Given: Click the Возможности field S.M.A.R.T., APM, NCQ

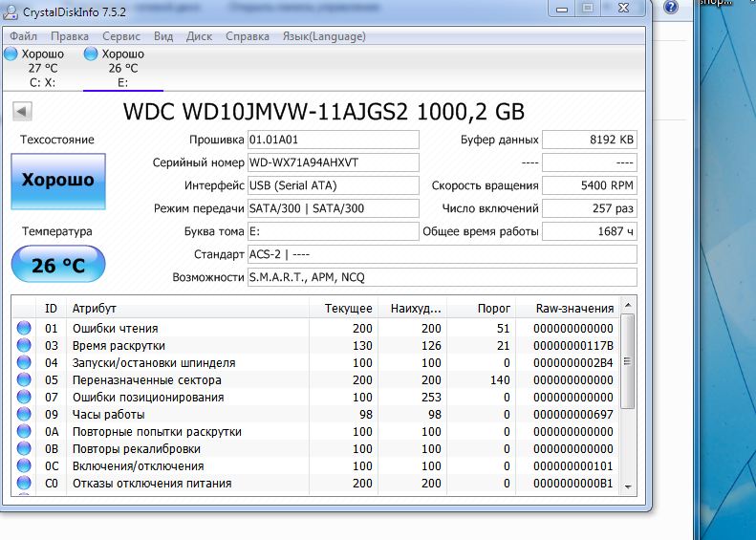Looking at the screenshot, I should click(x=443, y=277).
